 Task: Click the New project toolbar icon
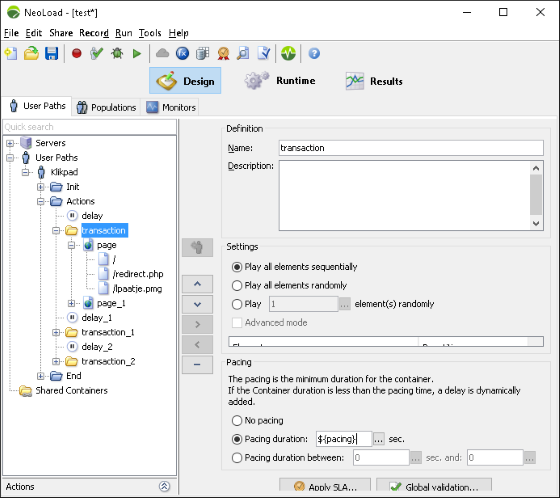11,54
